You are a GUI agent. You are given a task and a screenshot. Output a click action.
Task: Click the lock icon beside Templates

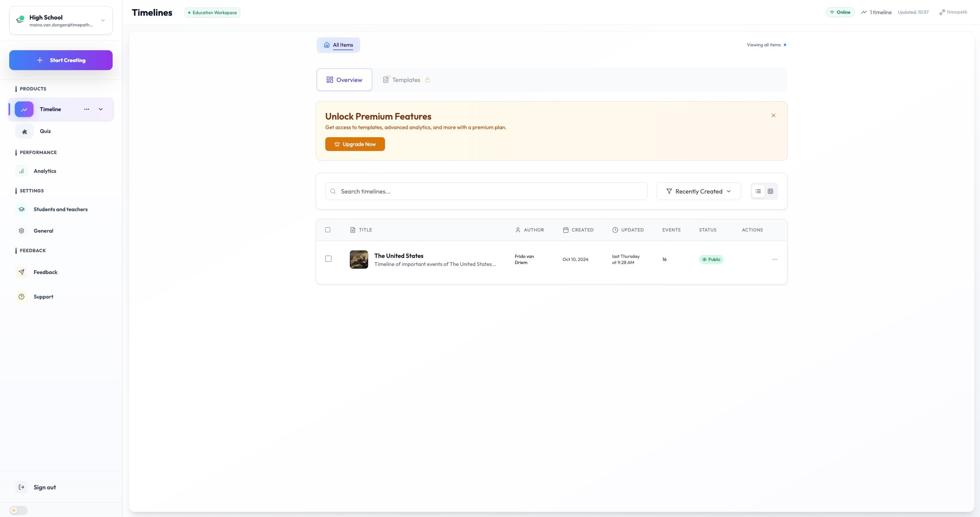click(428, 80)
